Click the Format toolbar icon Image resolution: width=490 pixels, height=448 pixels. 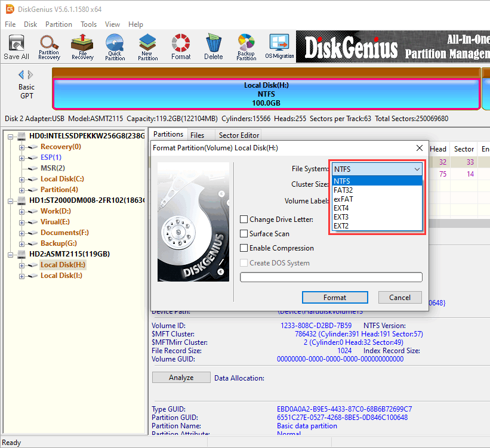(181, 47)
